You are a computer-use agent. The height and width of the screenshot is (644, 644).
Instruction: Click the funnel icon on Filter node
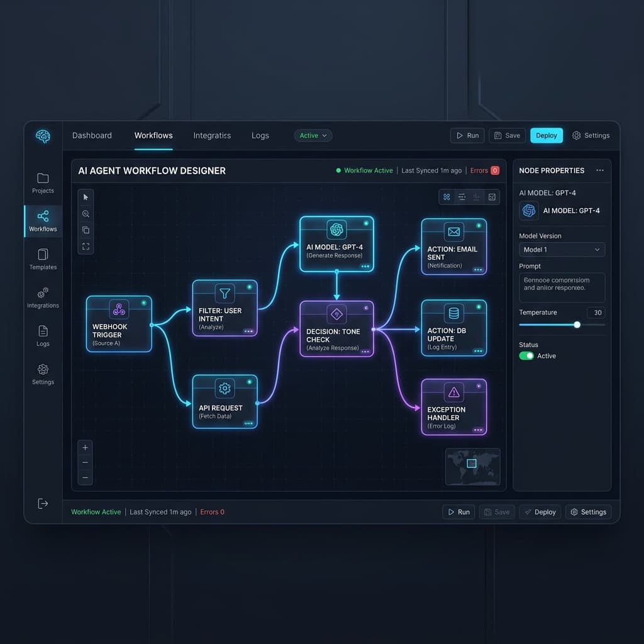[225, 293]
